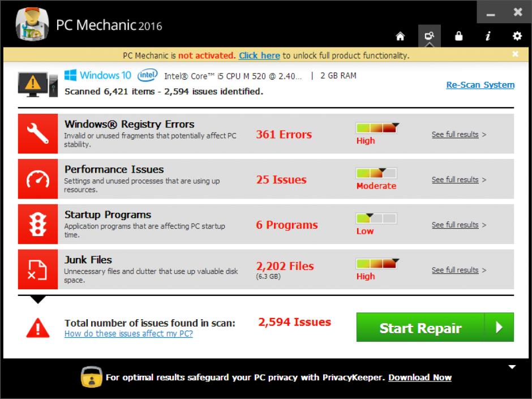Open settings gear icon
Image resolution: width=532 pixels, height=399 pixels.
(x=517, y=36)
